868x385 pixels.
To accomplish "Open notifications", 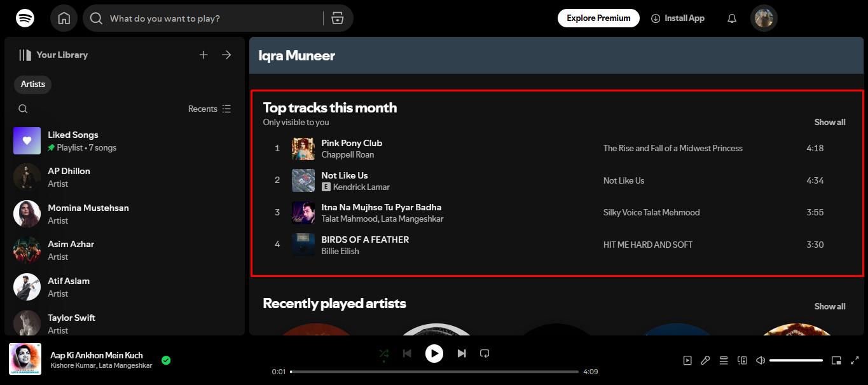I will point(731,18).
